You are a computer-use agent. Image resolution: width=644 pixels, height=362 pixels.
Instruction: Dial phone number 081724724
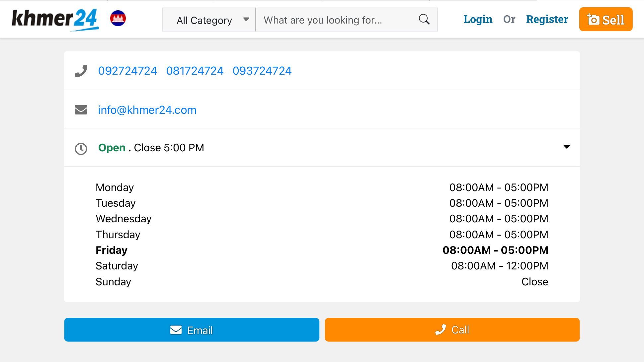(195, 71)
